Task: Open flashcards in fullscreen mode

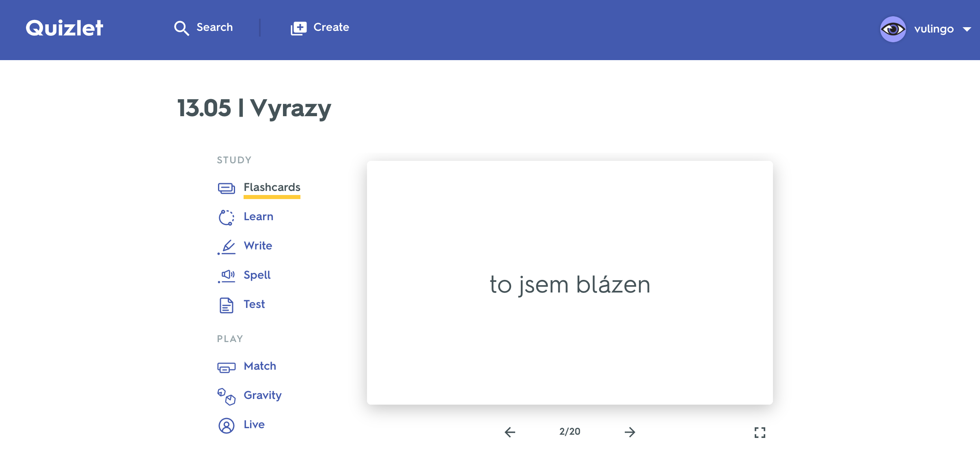Action: [760, 433]
